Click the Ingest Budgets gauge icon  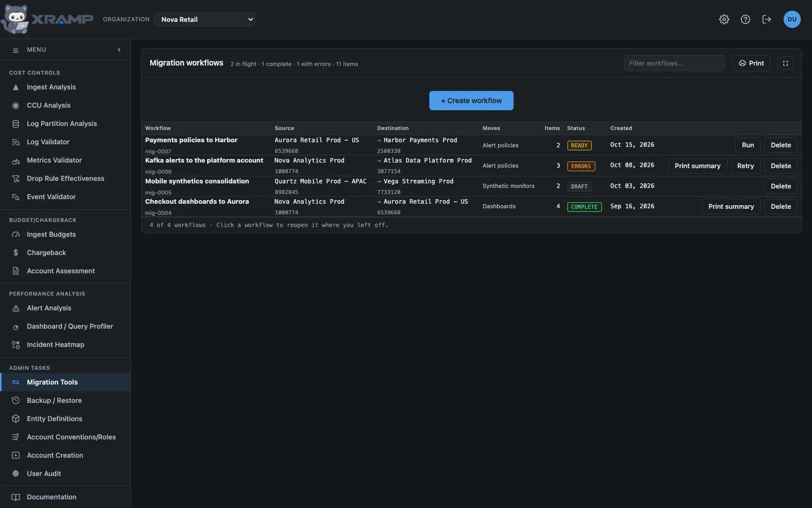pyautogui.click(x=16, y=235)
